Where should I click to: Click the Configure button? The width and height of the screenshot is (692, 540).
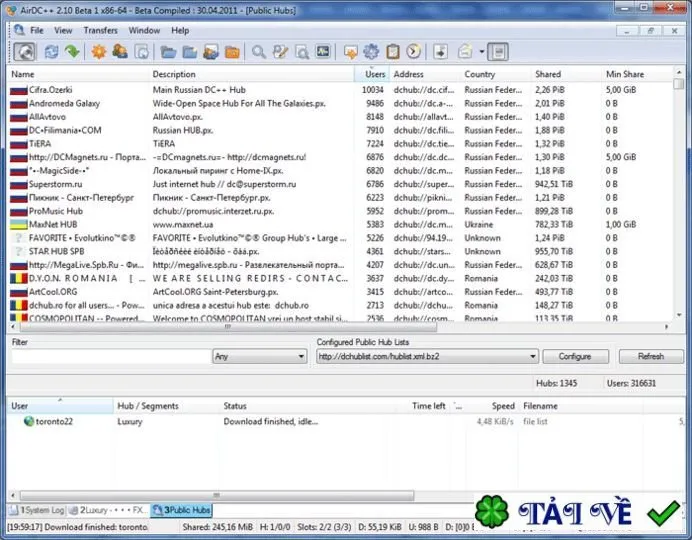click(x=575, y=356)
